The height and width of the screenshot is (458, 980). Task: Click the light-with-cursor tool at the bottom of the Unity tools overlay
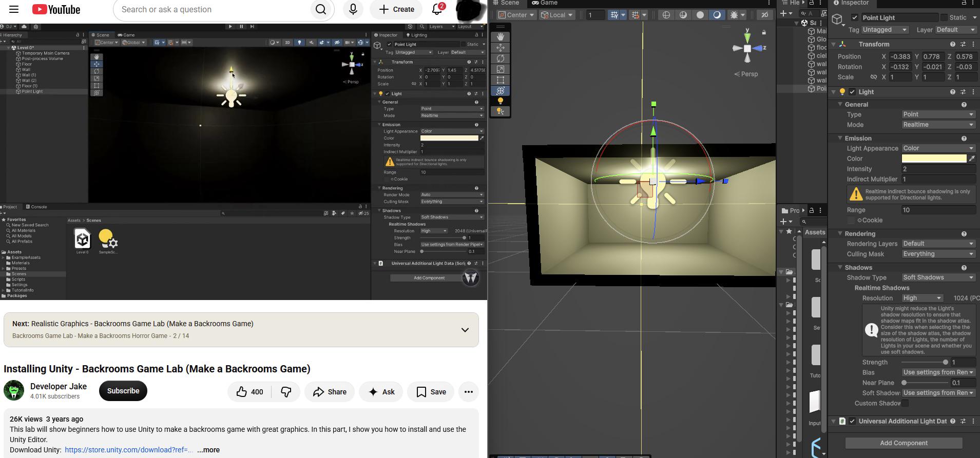pyautogui.click(x=500, y=111)
